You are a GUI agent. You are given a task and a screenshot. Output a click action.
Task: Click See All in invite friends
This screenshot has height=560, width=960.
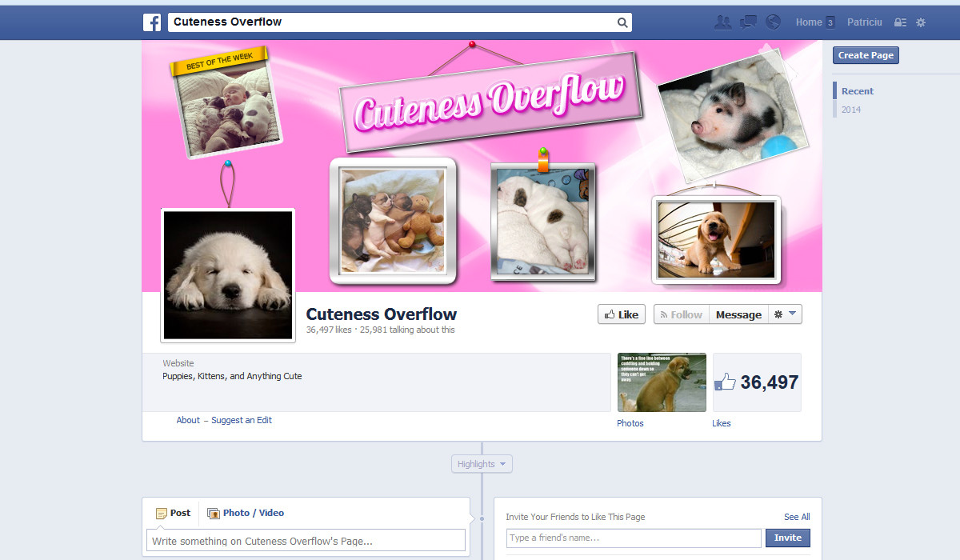tap(797, 517)
